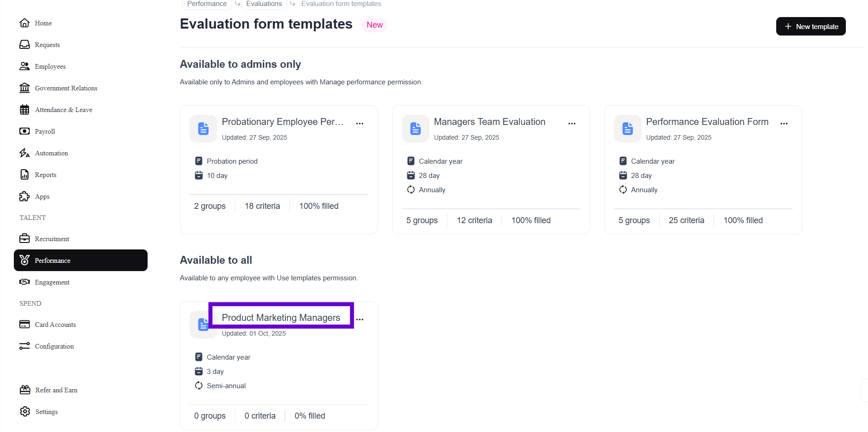The height and width of the screenshot is (432, 868).
Task: Open the Product Marketing Managers template title
Action: click(281, 318)
